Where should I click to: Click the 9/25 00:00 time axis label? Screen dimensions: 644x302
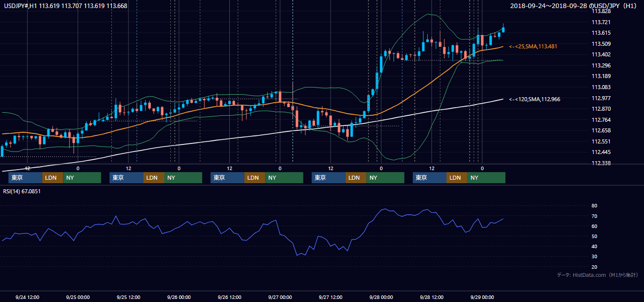click(x=78, y=297)
